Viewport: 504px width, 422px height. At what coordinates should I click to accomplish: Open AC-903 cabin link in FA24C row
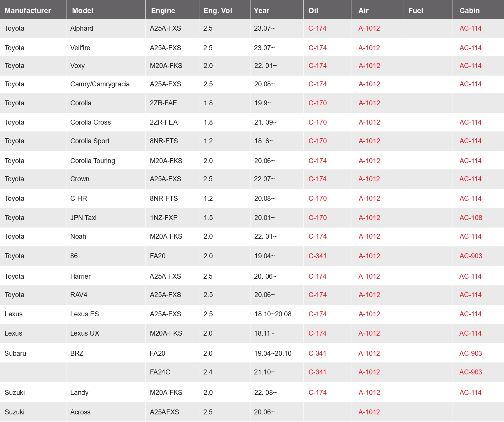pos(470,372)
